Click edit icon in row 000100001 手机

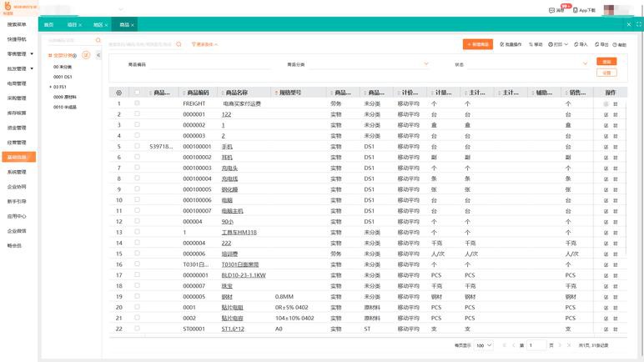pyautogui.click(x=606, y=147)
